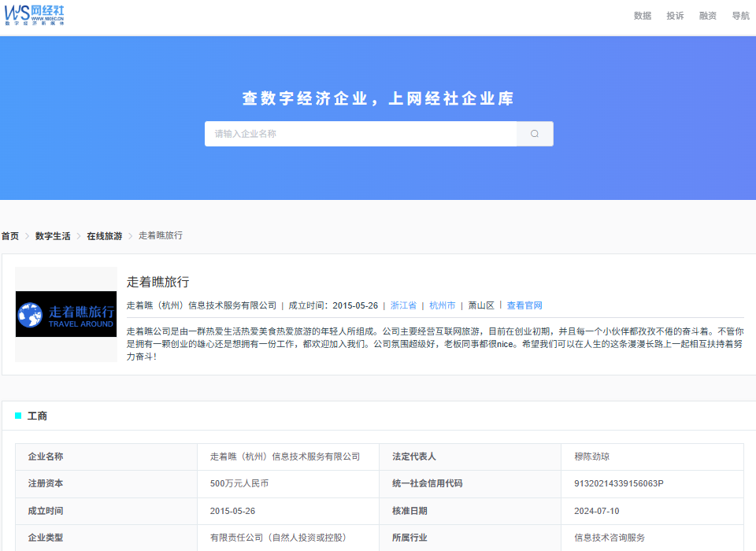Click the 500万元人民币 value

[239, 483]
